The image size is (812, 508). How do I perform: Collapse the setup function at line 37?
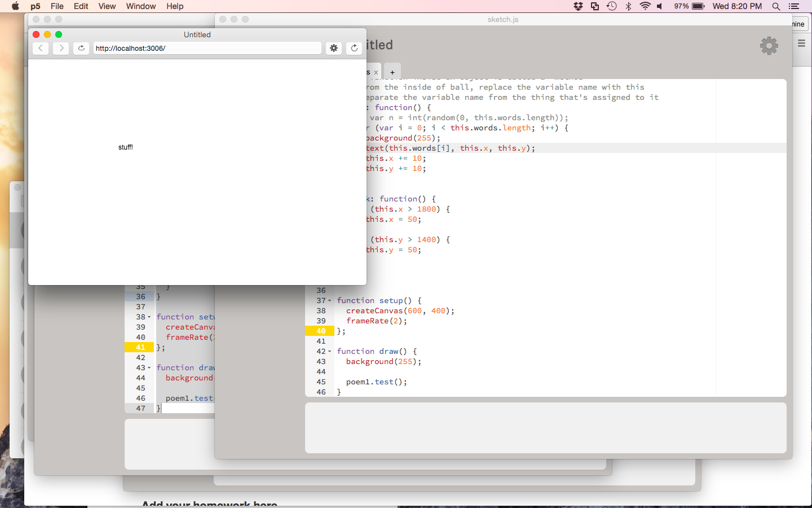pyautogui.click(x=330, y=301)
